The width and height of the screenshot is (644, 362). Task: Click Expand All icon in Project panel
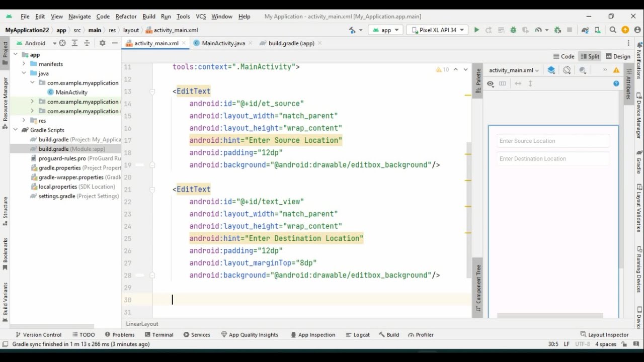[74, 43]
